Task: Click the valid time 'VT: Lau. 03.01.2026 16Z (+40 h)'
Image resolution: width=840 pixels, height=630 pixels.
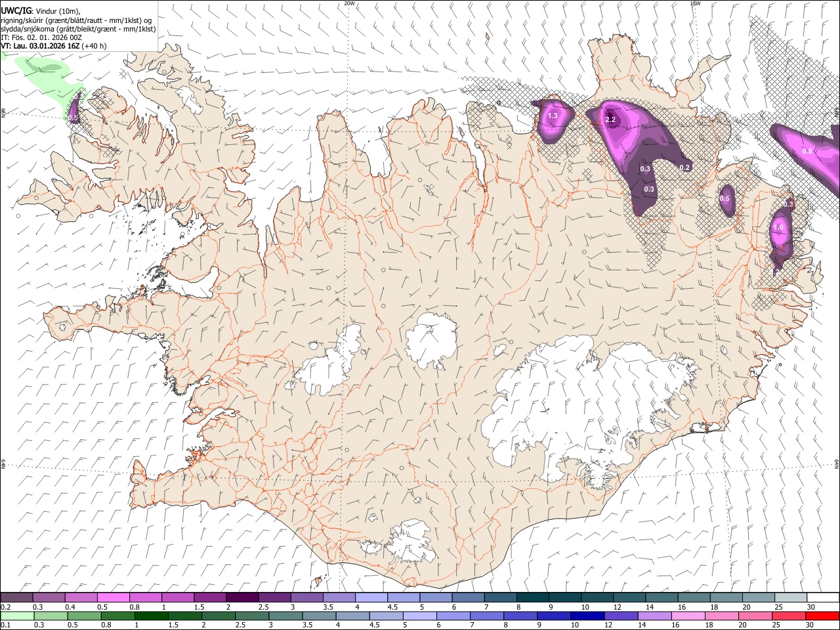Action: [x=54, y=46]
